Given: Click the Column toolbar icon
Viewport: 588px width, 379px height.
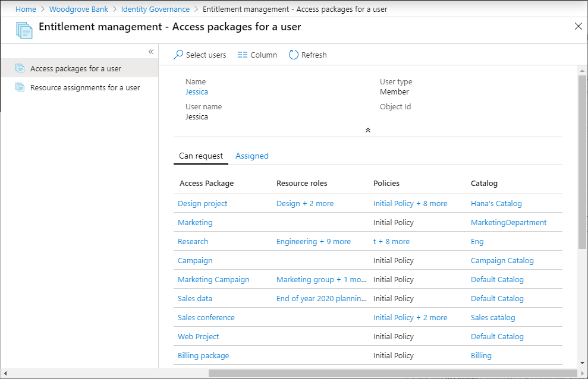Looking at the screenshot, I should pyautogui.click(x=242, y=55).
